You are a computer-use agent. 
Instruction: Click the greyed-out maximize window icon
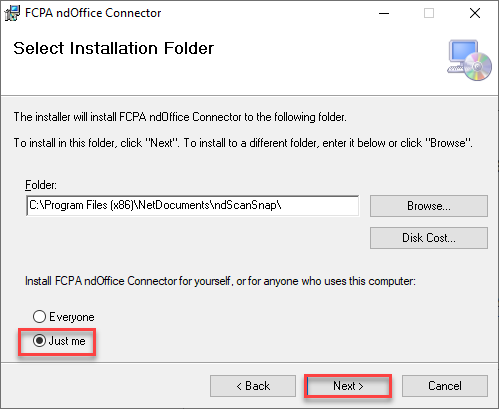(x=429, y=13)
